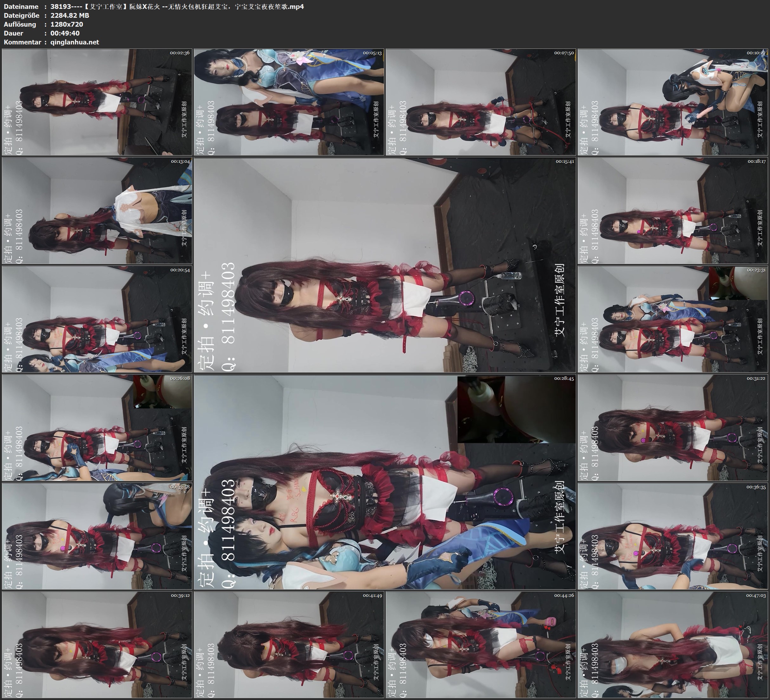The width and height of the screenshot is (770, 700).
Task: Open the large 00:28:45 thumbnail
Action: [x=385, y=482]
